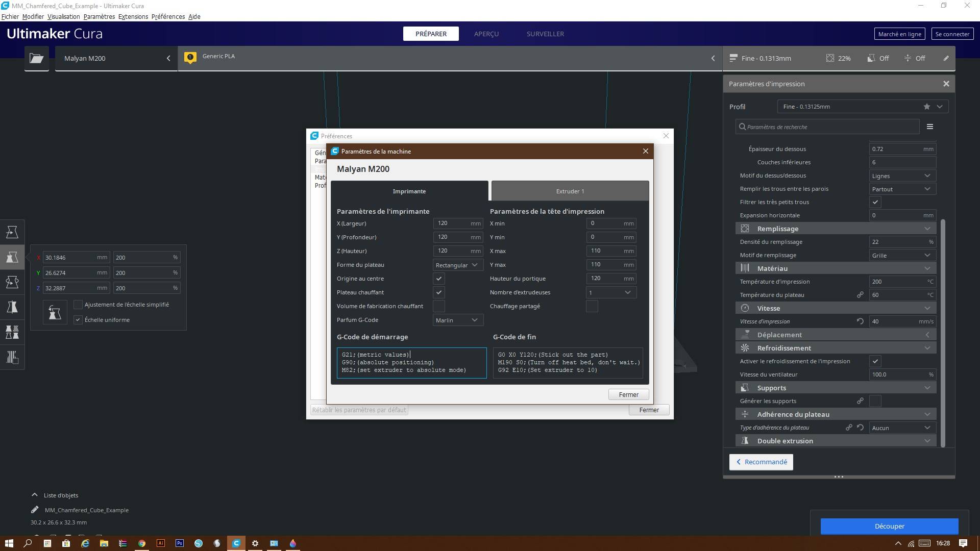Viewport: 980px width, 551px height.
Task: Toggle the Origine au centre checkbox
Action: point(439,279)
